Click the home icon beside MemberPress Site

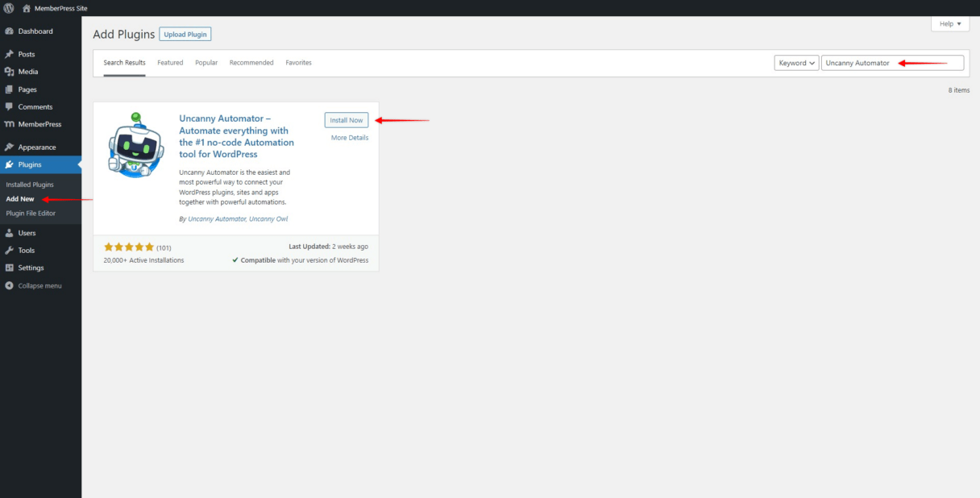27,8
